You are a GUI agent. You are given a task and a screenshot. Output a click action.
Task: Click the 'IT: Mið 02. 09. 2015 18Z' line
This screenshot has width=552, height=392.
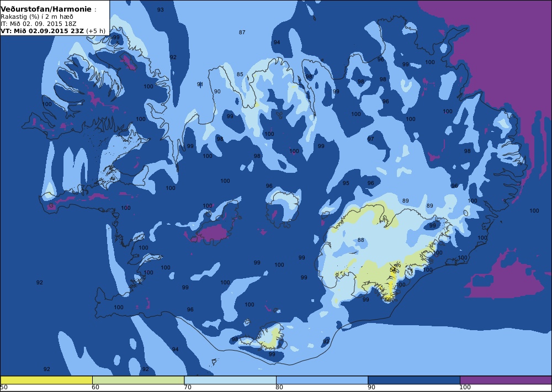click(x=39, y=24)
